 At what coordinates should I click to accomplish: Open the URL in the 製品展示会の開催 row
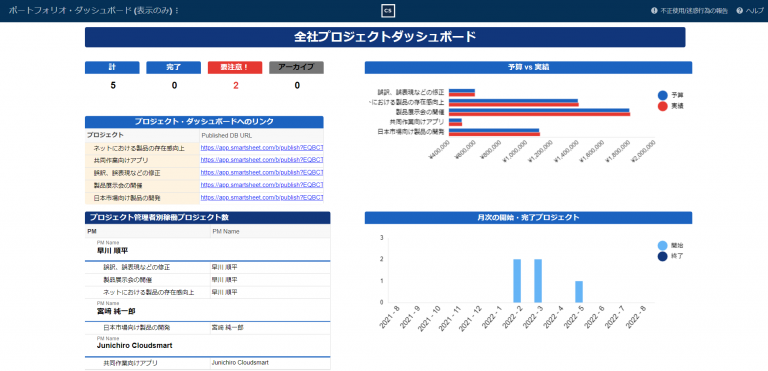coord(262,185)
